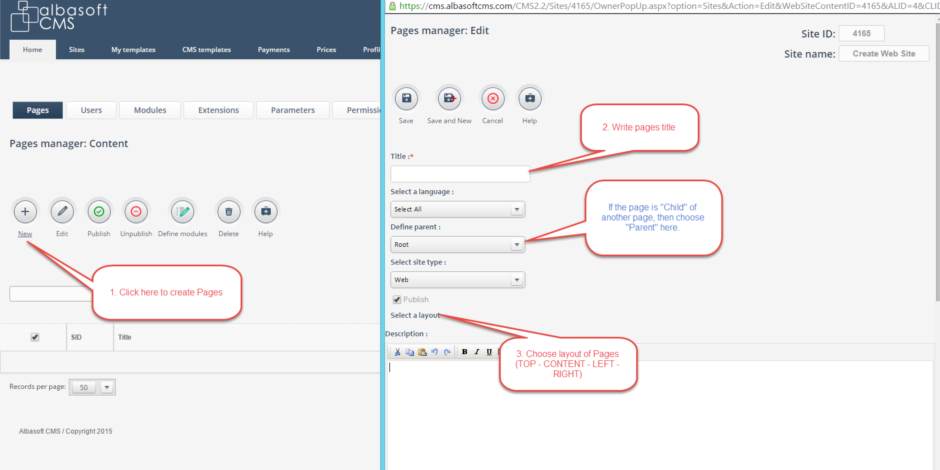
Task: Open the Records per page dropdown
Action: pos(93,387)
